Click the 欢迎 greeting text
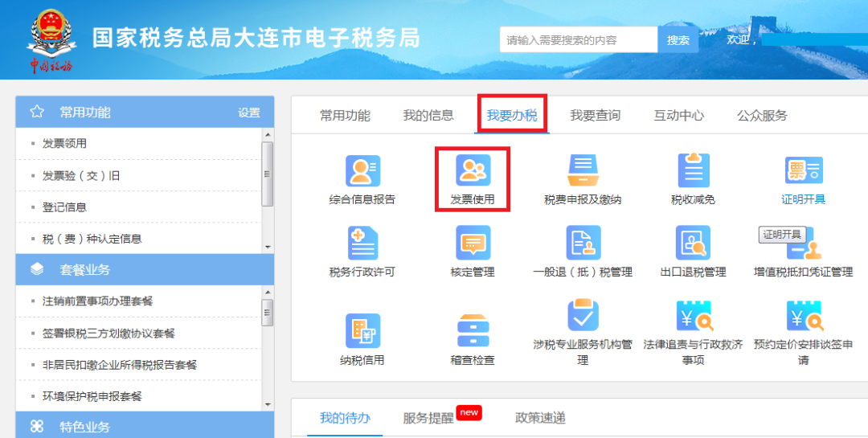868x438 pixels. [741, 40]
